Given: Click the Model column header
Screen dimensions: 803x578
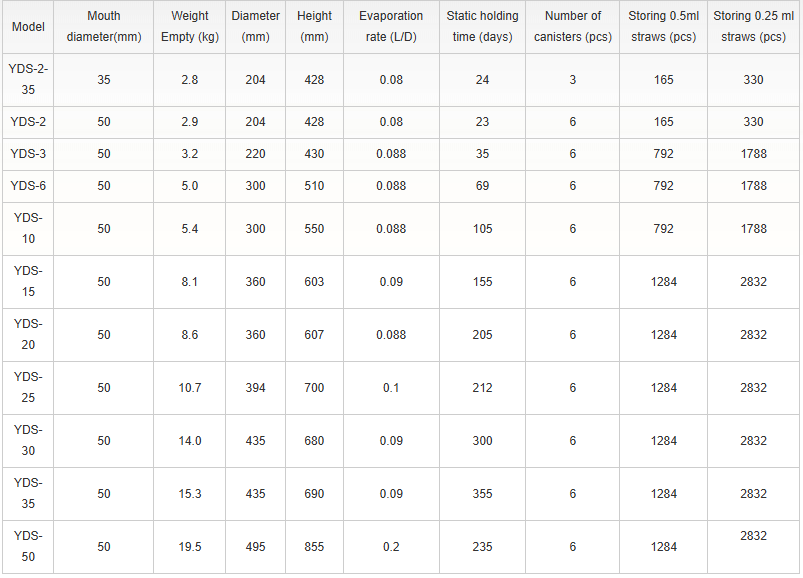Looking at the screenshot, I should (x=27, y=27).
